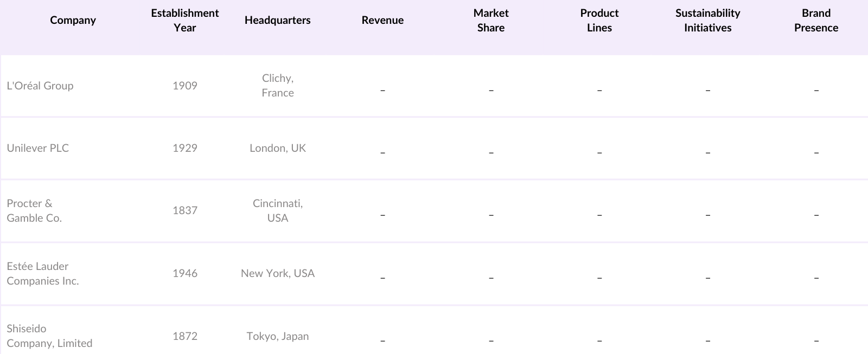Select the Unilever PLC company cell
Screen dimensions: 868x354
point(38,148)
